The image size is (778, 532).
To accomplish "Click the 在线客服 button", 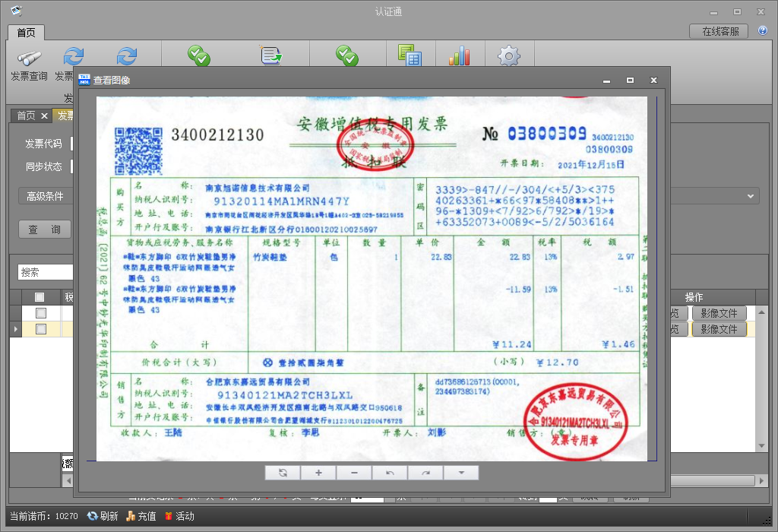I will coord(719,31).
